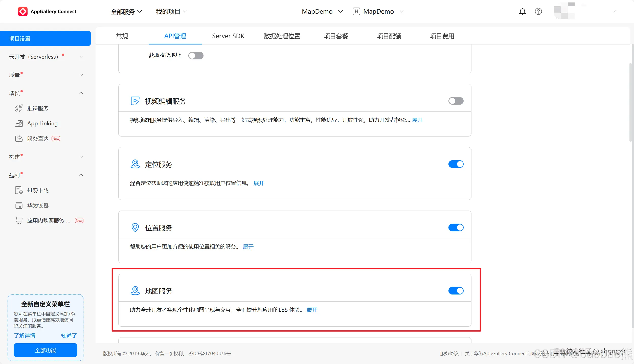Open the help question mark icon
Screen dimensions: 634x364
[538, 11]
